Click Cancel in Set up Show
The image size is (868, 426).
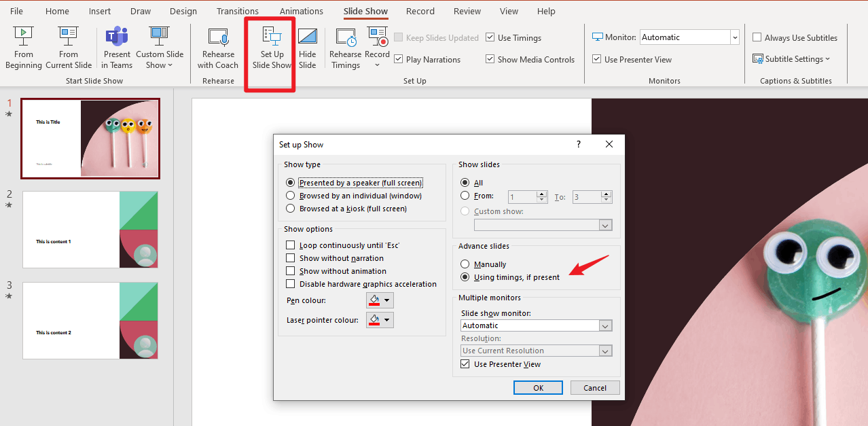pyautogui.click(x=595, y=388)
